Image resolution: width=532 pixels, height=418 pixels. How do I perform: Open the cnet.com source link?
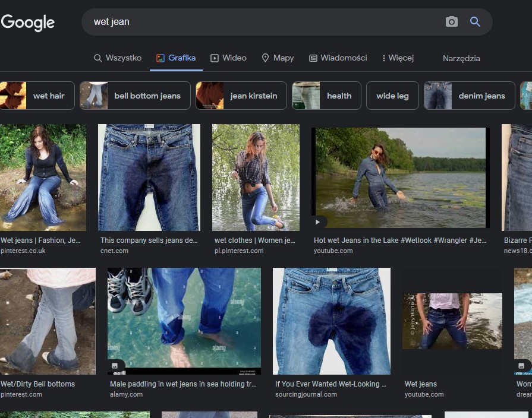(114, 251)
